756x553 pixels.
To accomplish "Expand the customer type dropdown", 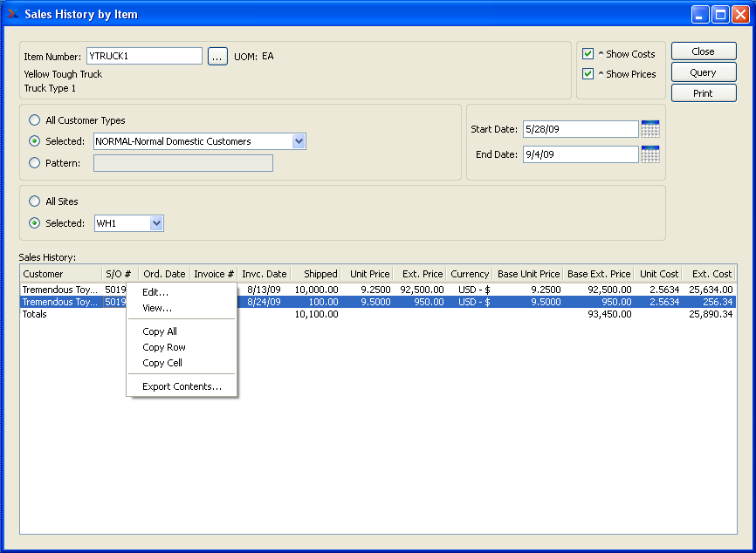I will [x=299, y=141].
